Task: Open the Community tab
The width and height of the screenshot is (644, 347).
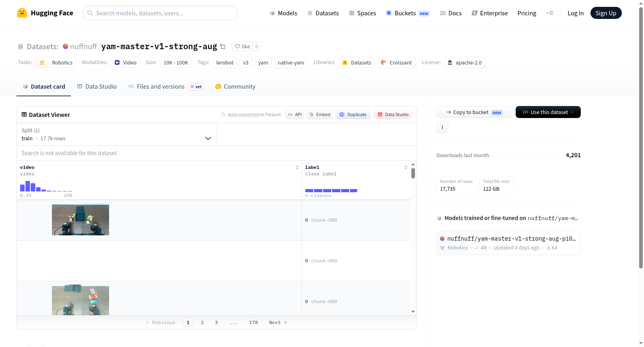Action: 235,87
